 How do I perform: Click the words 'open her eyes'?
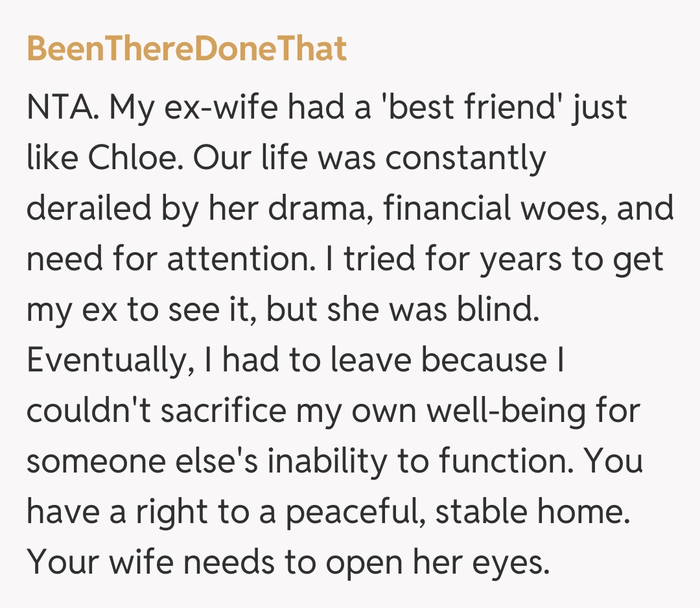coord(438,563)
